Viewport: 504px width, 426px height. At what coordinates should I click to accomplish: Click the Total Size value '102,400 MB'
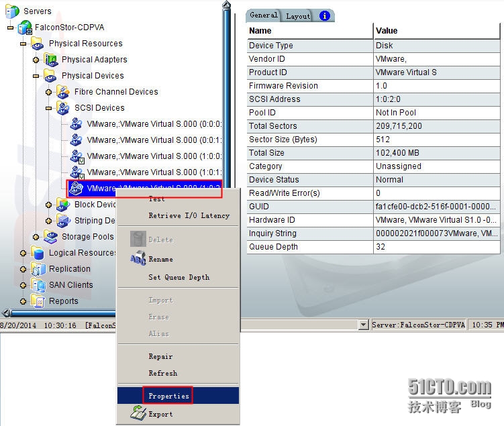(397, 153)
